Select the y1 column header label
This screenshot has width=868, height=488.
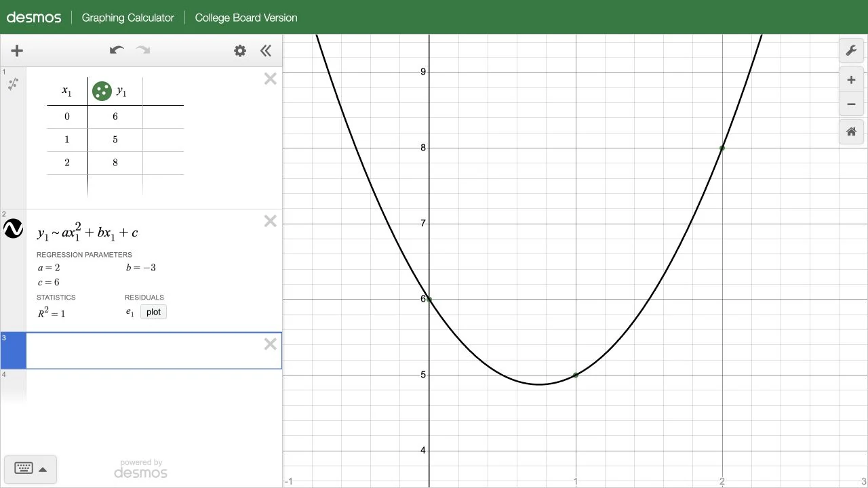121,91
